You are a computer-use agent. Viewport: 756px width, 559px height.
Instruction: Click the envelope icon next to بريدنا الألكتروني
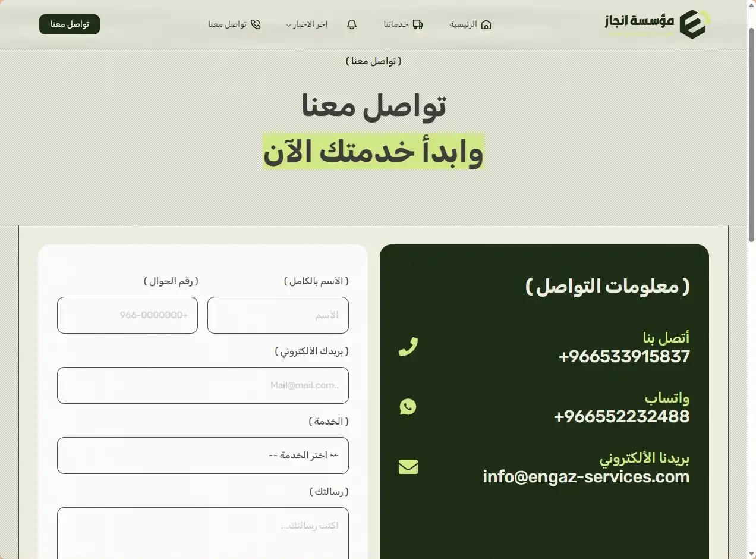click(x=408, y=467)
